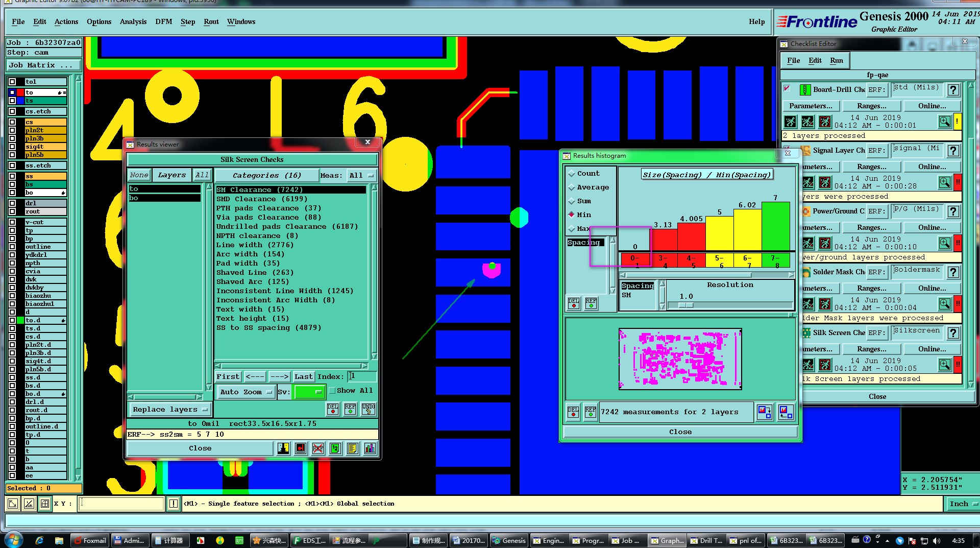Click the UNDO icon in Results viewer
Viewport: 980px width, 548px height.
coord(369,409)
